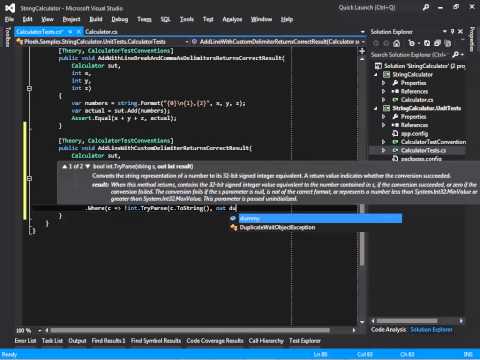480x360 pixels.
Task: Open the View menu
Action: [47, 19]
